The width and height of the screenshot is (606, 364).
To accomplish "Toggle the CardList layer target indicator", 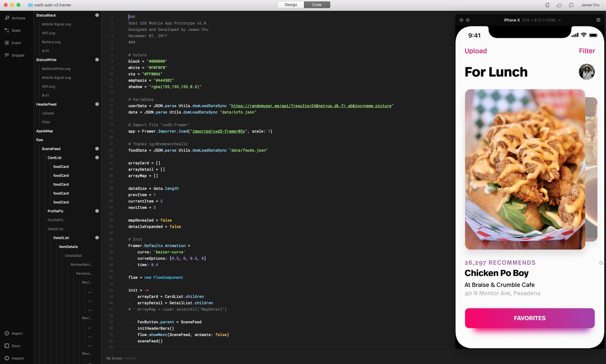I will pos(97,157).
